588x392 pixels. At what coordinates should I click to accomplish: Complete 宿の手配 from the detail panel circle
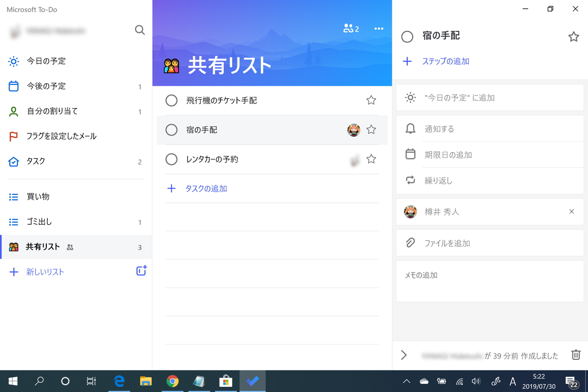(407, 36)
